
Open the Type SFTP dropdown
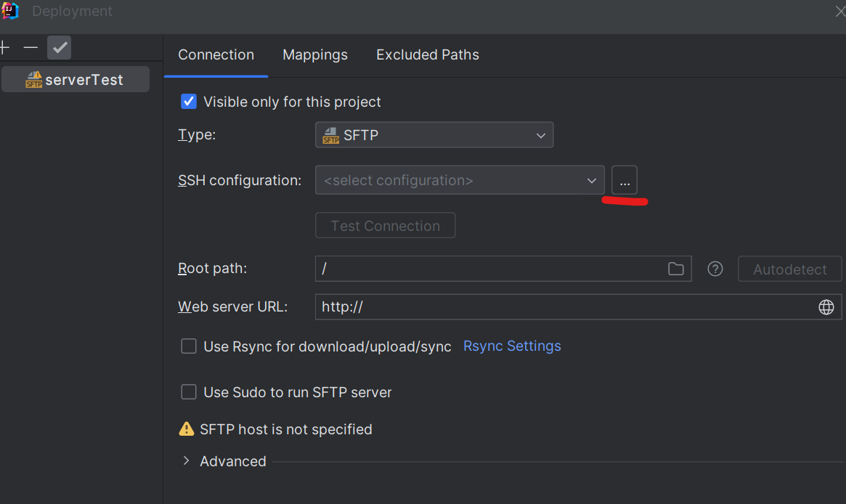(434, 135)
